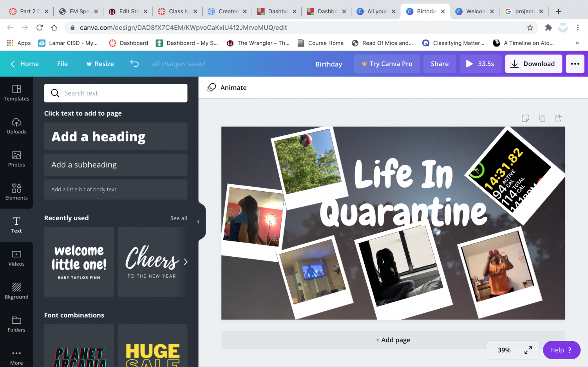The width and height of the screenshot is (588, 367).
Task: Duplicate the page icon
Action: 542,118
